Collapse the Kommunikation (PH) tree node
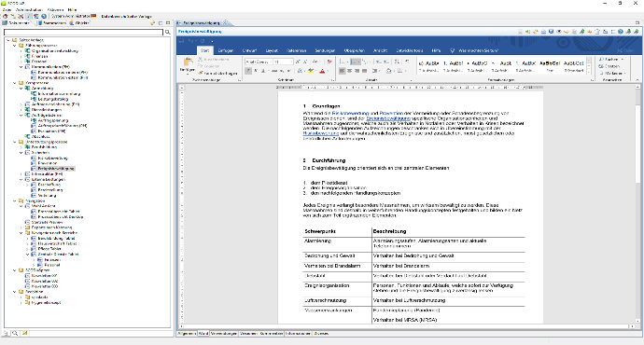Image resolution: width=644 pixels, height=345 pixels. coord(21,67)
